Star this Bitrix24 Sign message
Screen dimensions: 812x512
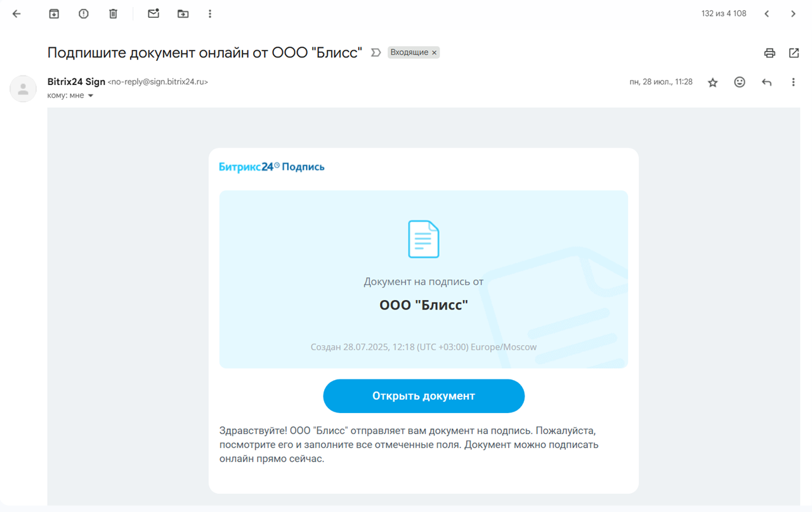(x=712, y=82)
